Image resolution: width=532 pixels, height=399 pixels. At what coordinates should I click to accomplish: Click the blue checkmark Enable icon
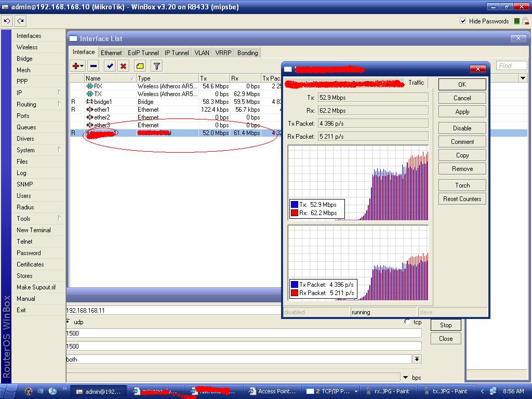[x=110, y=66]
